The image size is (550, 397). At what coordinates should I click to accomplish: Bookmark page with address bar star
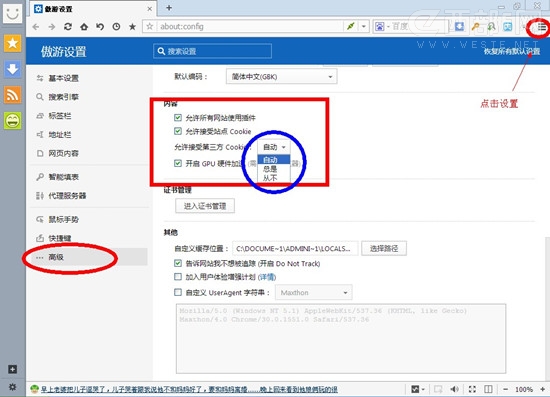(150, 26)
